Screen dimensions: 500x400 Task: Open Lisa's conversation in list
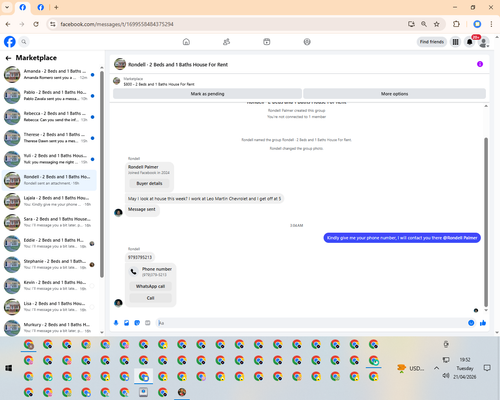(x=49, y=307)
